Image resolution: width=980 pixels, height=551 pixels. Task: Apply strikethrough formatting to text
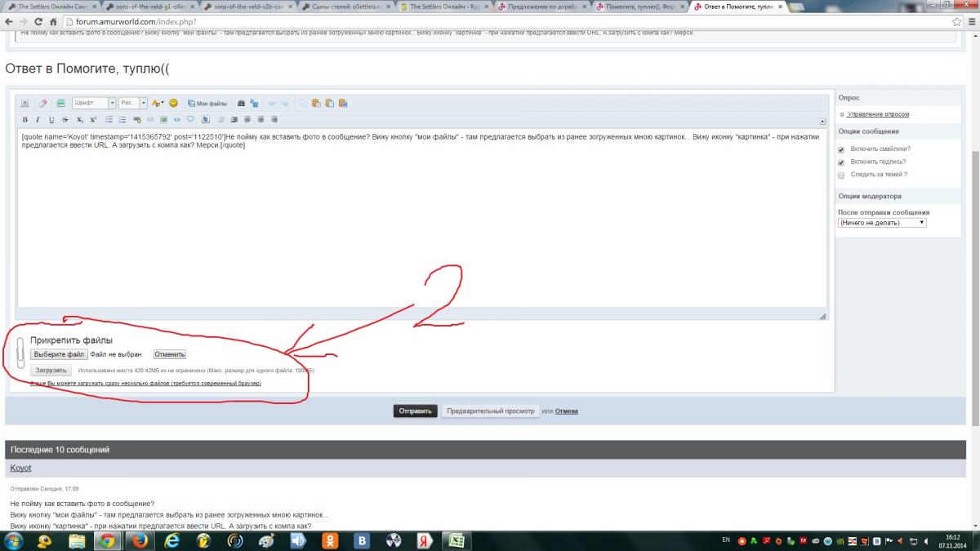pyautogui.click(x=66, y=120)
